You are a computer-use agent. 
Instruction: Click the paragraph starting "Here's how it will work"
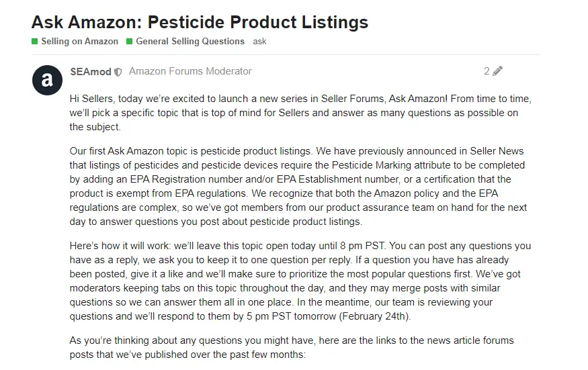pyautogui.click(x=298, y=281)
